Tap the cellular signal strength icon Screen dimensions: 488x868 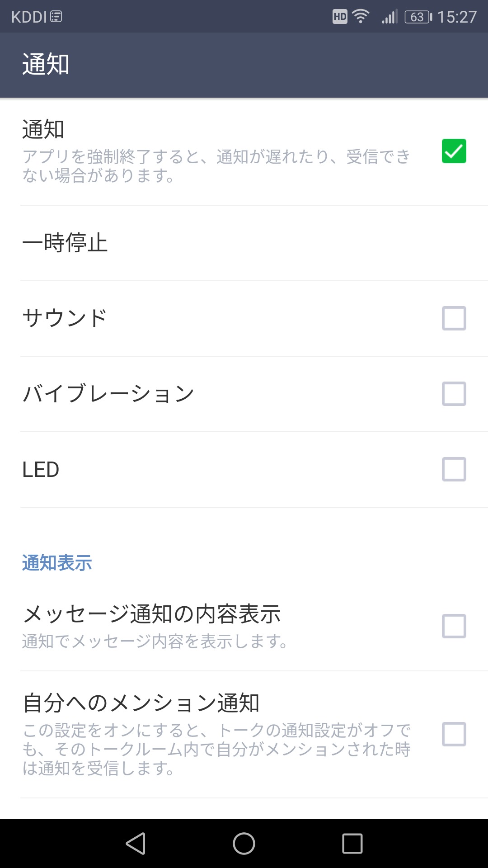tap(389, 17)
